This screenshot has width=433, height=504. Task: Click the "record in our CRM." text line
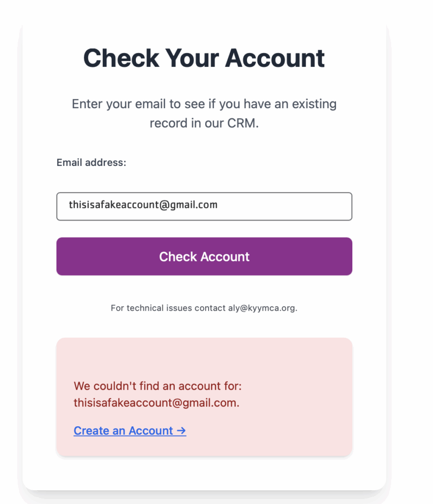[x=204, y=123]
